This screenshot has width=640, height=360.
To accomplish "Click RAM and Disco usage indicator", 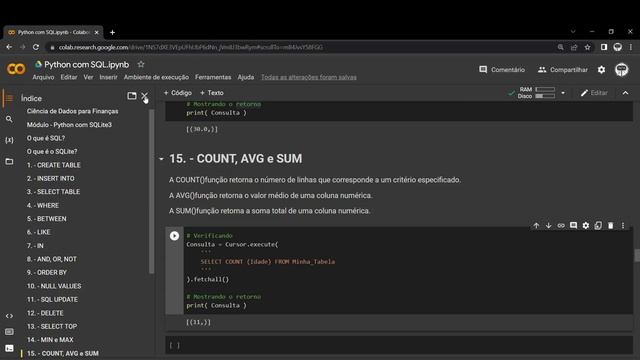I will (x=536, y=93).
